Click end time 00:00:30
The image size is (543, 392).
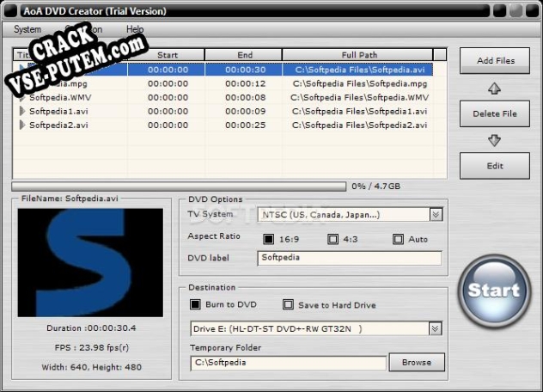(245, 70)
